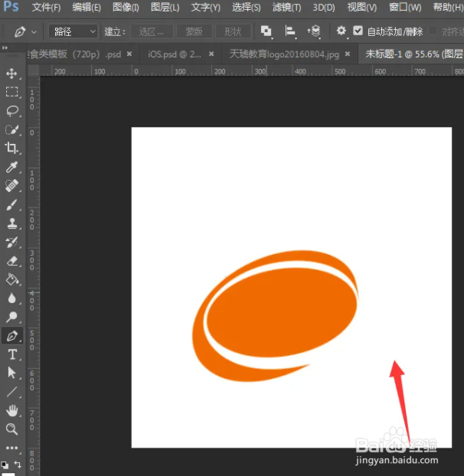Open the 滤镜(T) menu
This screenshot has width=464, height=476.
click(286, 8)
